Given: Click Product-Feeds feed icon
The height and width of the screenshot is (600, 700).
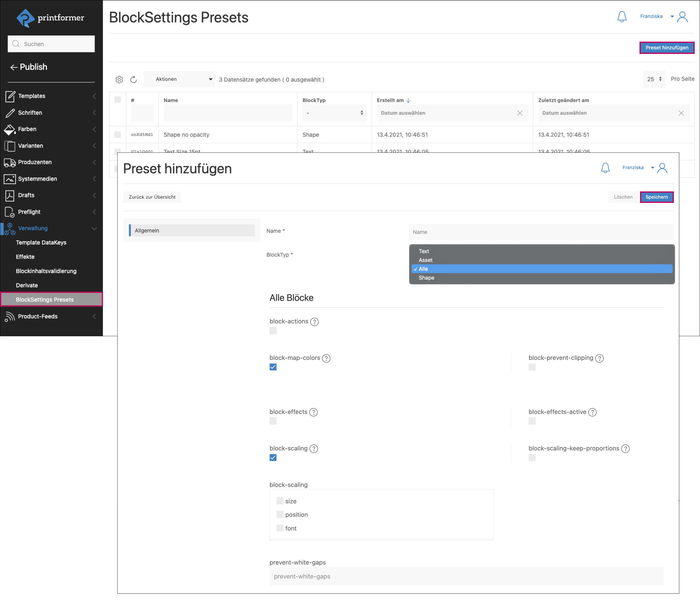Looking at the screenshot, I should pos(10,317).
